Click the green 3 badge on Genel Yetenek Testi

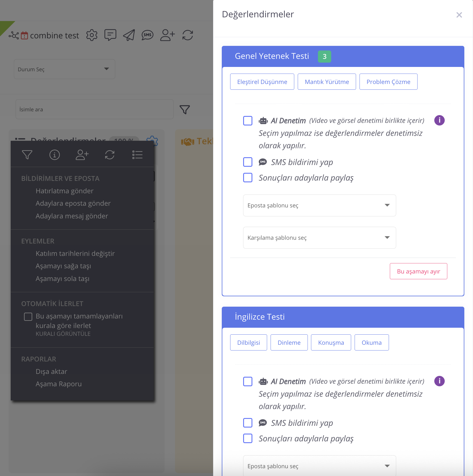pos(325,56)
